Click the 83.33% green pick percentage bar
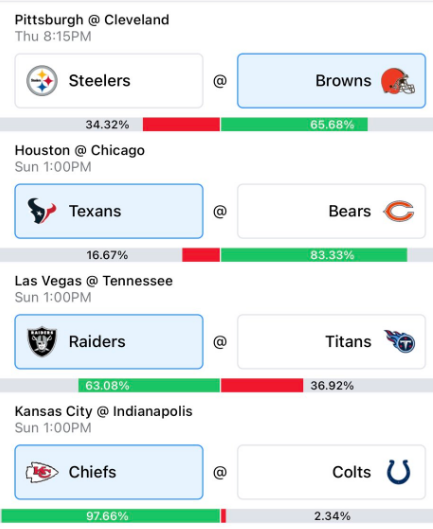The image size is (433, 529). 314,255
